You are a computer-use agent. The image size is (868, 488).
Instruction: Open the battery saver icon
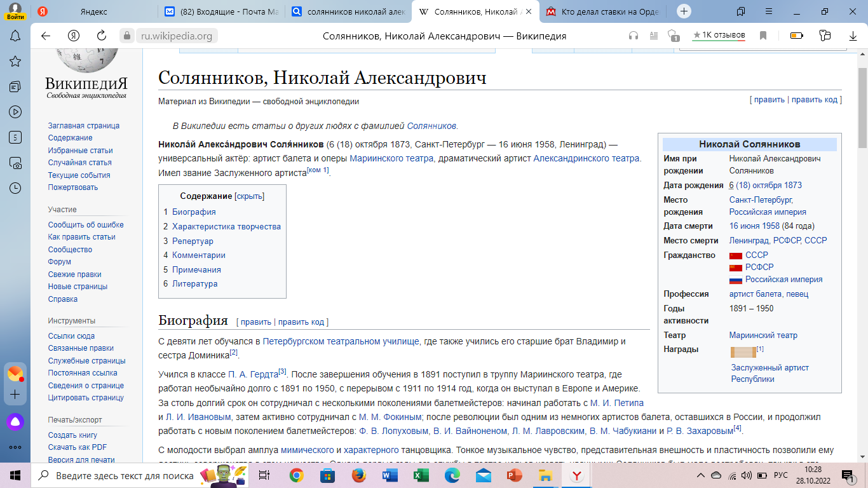[796, 36]
